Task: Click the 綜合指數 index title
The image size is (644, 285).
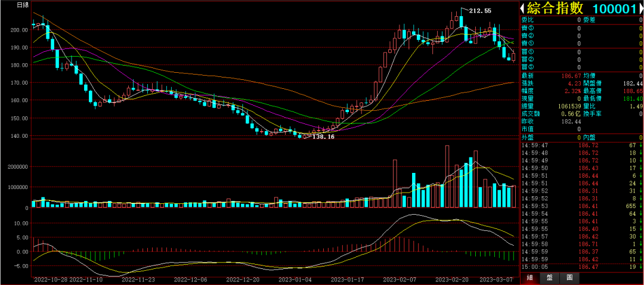Action: pos(556,9)
